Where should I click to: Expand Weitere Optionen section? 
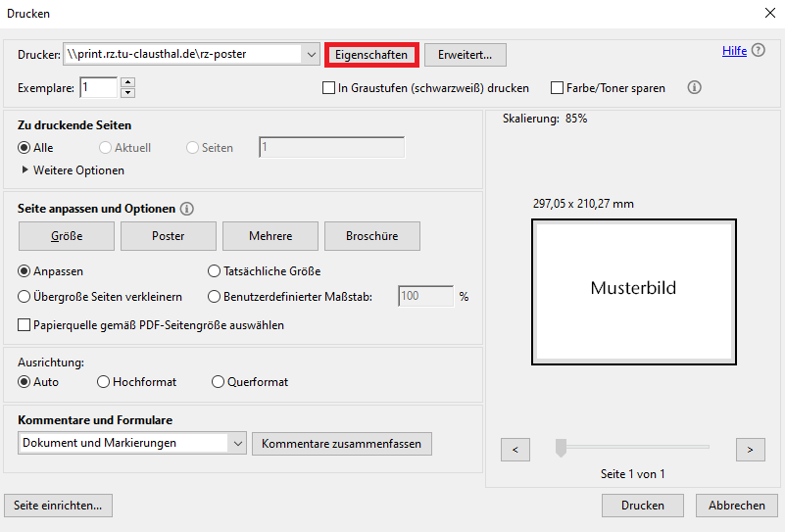[25, 170]
